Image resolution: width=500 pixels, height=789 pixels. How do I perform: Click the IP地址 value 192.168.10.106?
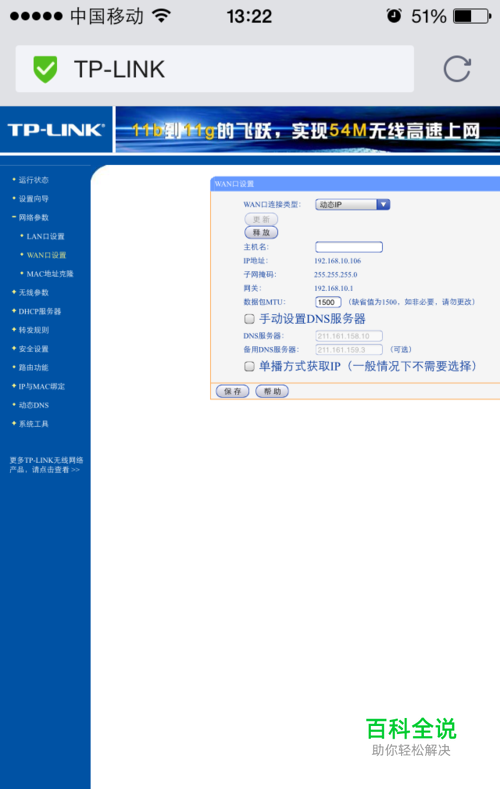(x=338, y=261)
